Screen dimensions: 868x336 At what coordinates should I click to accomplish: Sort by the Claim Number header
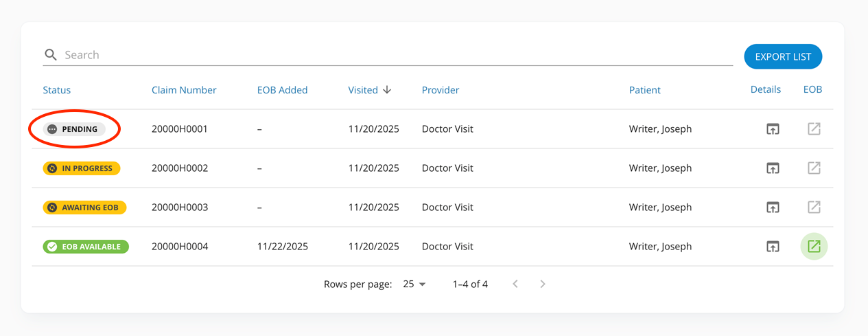184,90
